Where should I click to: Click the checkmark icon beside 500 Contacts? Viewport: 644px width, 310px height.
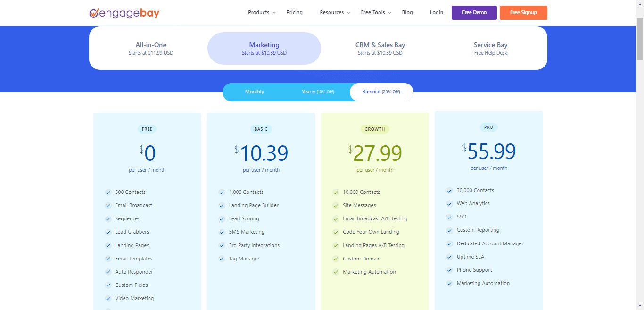pyautogui.click(x=108, y=192)
